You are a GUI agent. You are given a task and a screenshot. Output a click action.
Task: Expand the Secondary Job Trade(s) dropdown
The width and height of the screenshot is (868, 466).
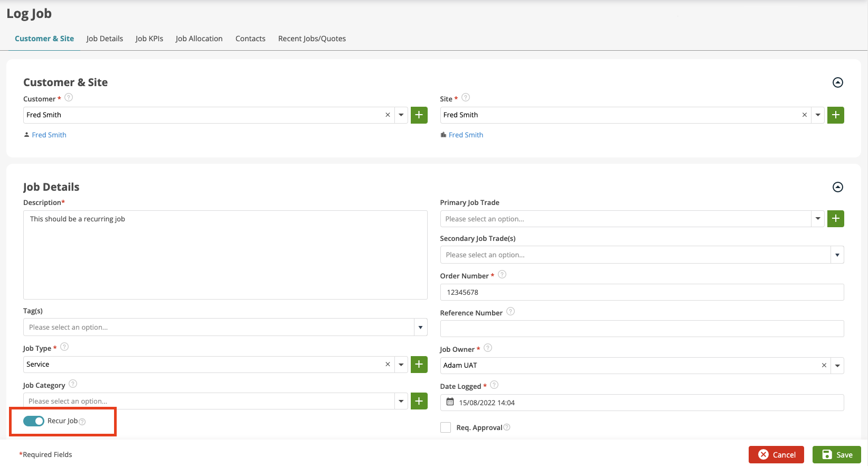[837, 255]
